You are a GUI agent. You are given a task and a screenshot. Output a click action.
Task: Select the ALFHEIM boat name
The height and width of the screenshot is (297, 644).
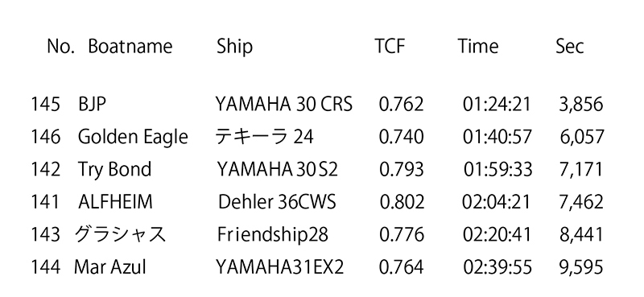(115, 202)
